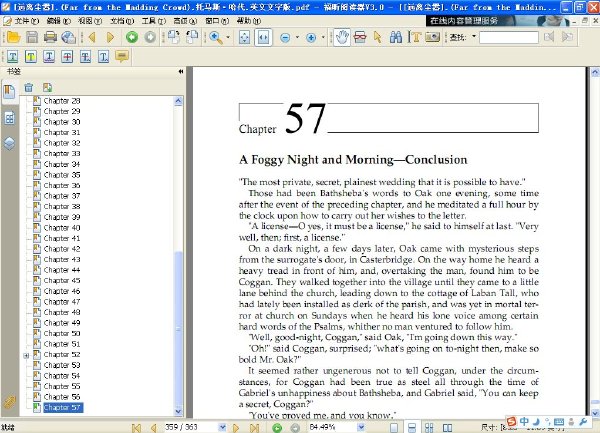Select the Text Select tool
600x433 pixels.
pyautogui.click(x=414, y=37)
